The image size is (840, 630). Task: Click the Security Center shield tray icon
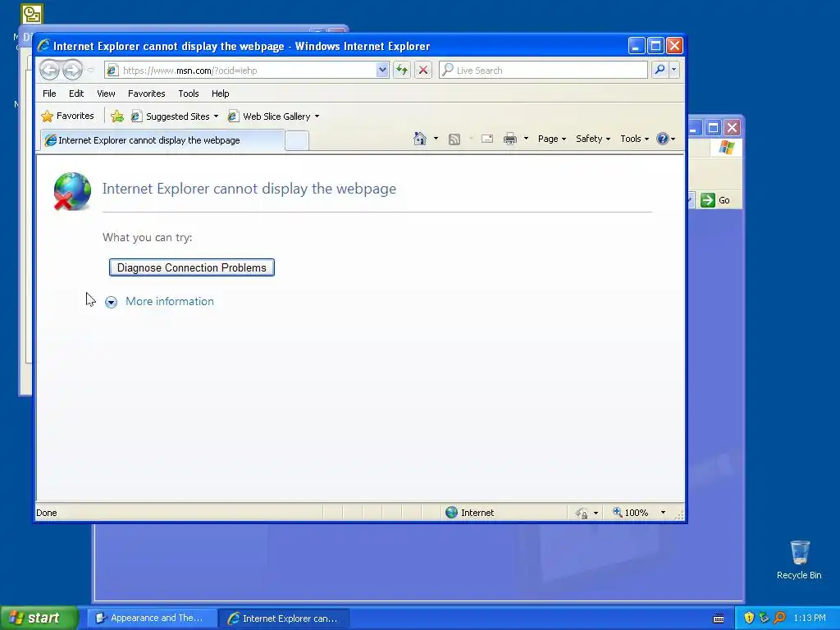tap(749, 618)
